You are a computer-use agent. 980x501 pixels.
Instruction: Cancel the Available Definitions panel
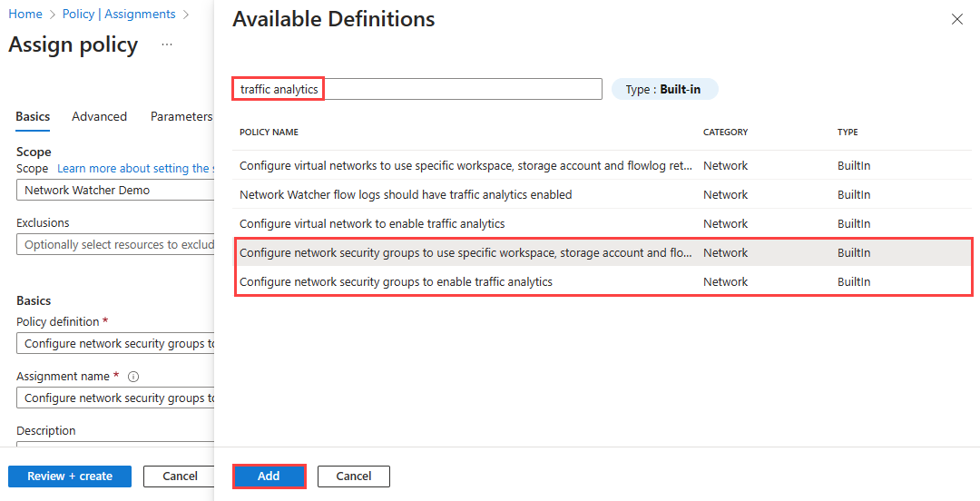tap(353, 476)
